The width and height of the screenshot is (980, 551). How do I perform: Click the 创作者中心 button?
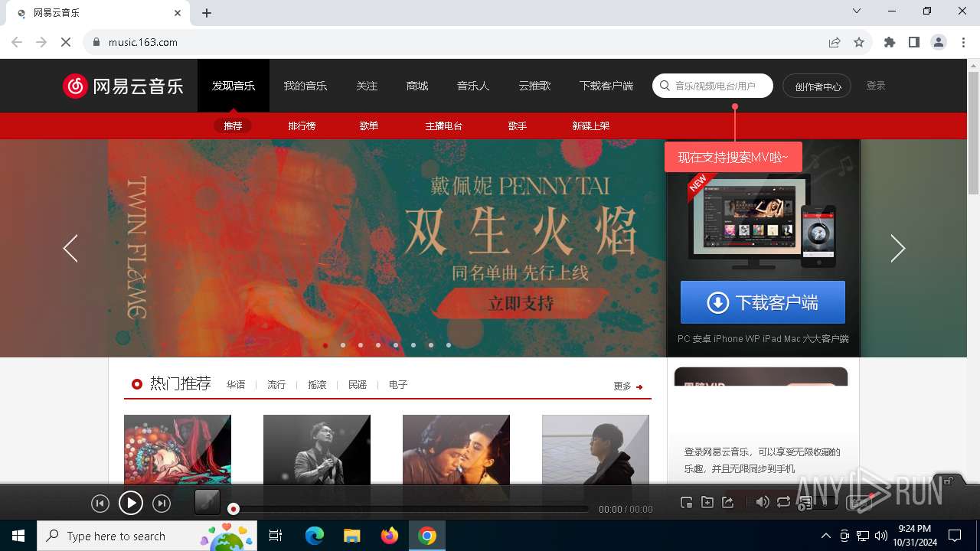tap(817, 86)
